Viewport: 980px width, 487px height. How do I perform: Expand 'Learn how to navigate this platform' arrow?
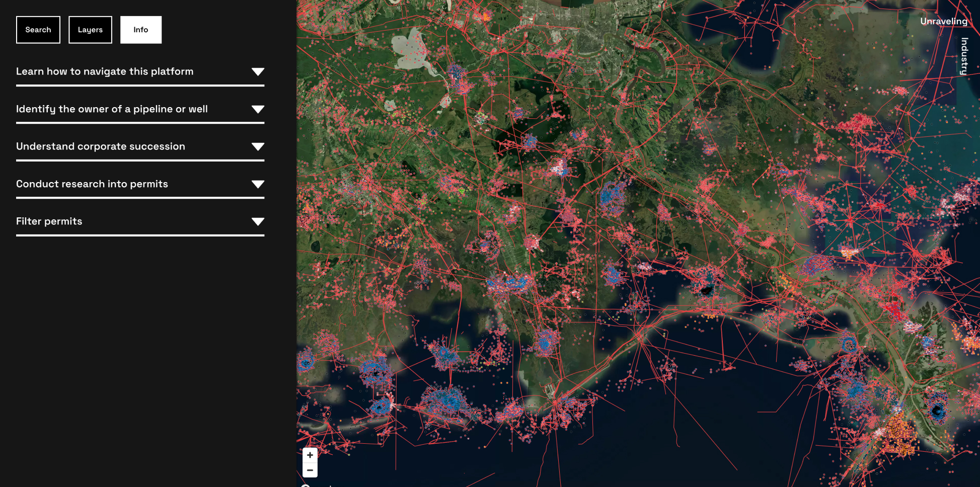tap(258, 72)
